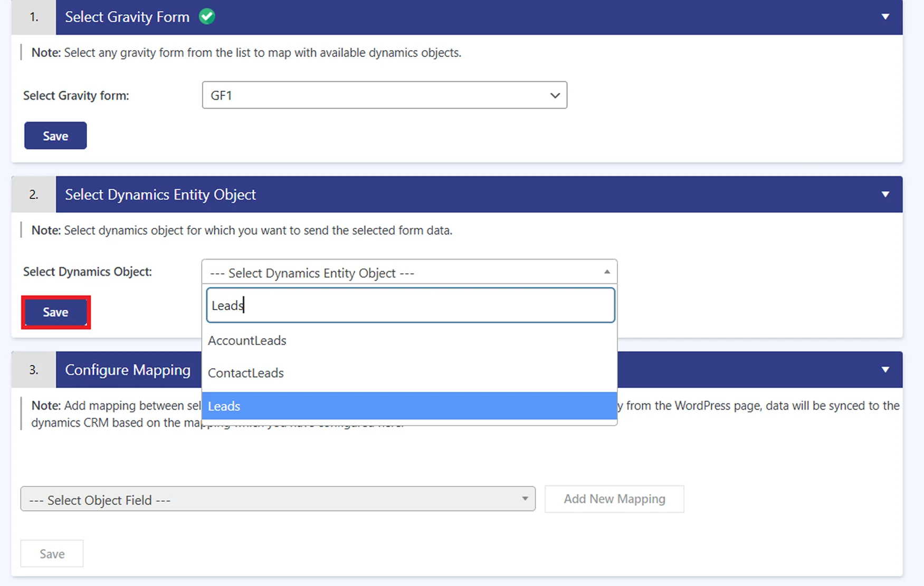The width and height of the screenshot is (924, 586).
Task: Choose ContactLeads in the dropdown results
Action: click(x=245, y=373)
